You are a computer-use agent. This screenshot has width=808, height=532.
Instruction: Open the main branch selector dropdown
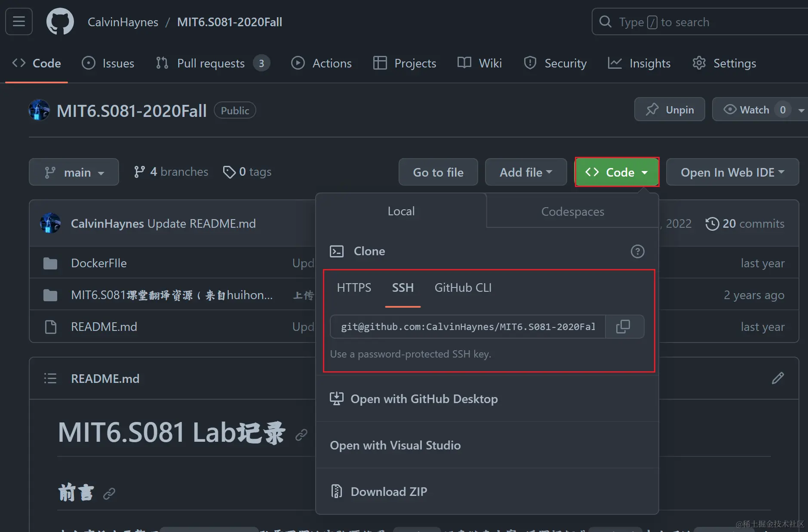click(74, 172)
